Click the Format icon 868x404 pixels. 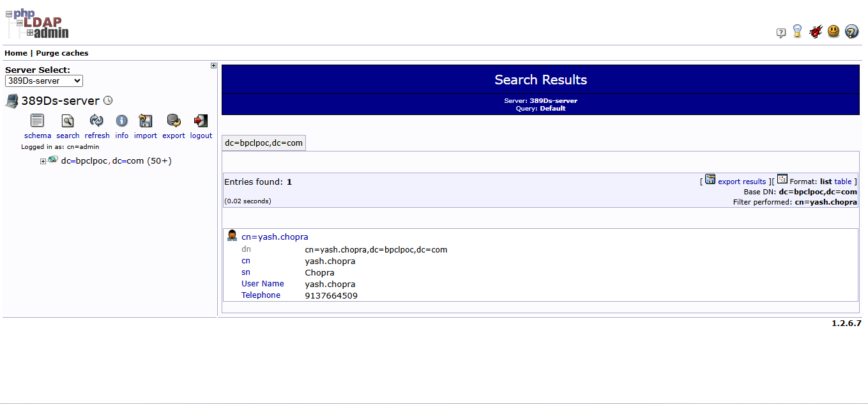click(x=782, y=179)
